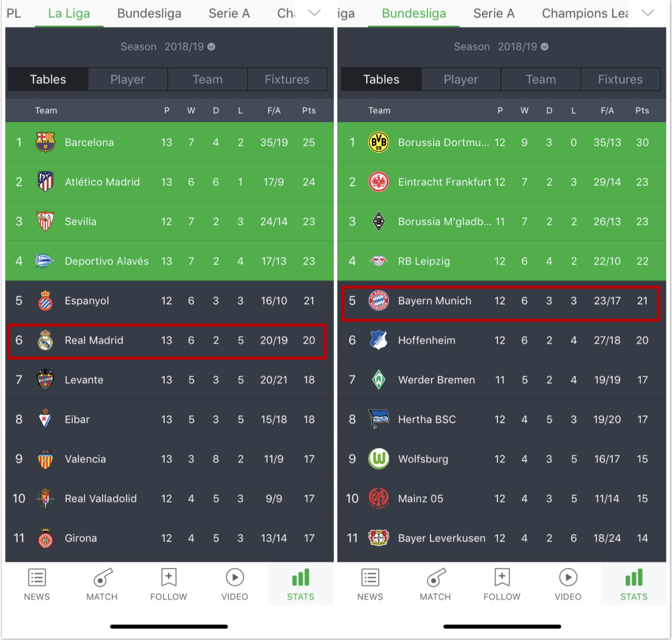
Task: Select the Team segment on Bundesliga screen
Action: click(541, 79)
